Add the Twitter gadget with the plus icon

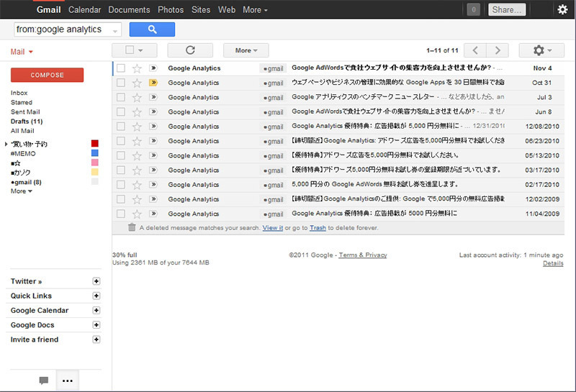click(x=96, y=281)
